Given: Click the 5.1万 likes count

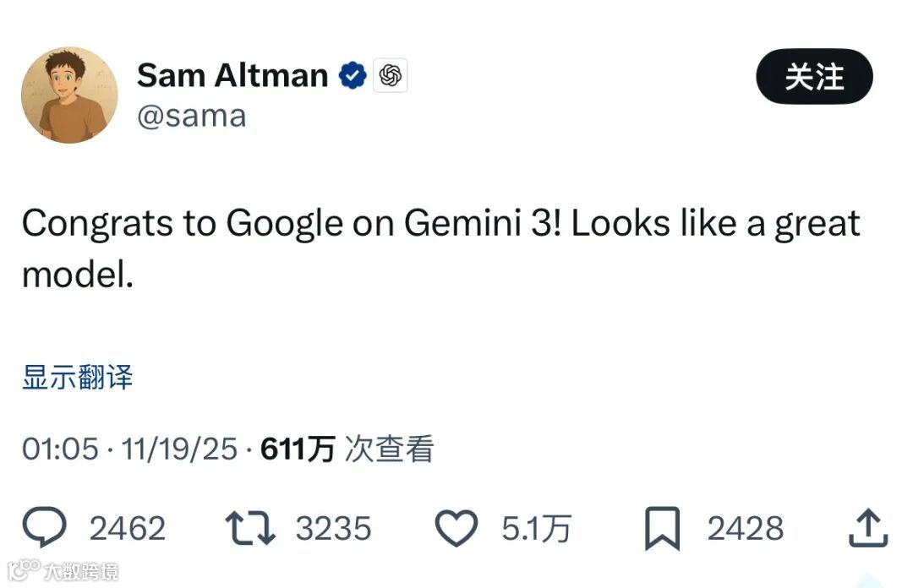Looking at the screenshot, I should [536, 529].
